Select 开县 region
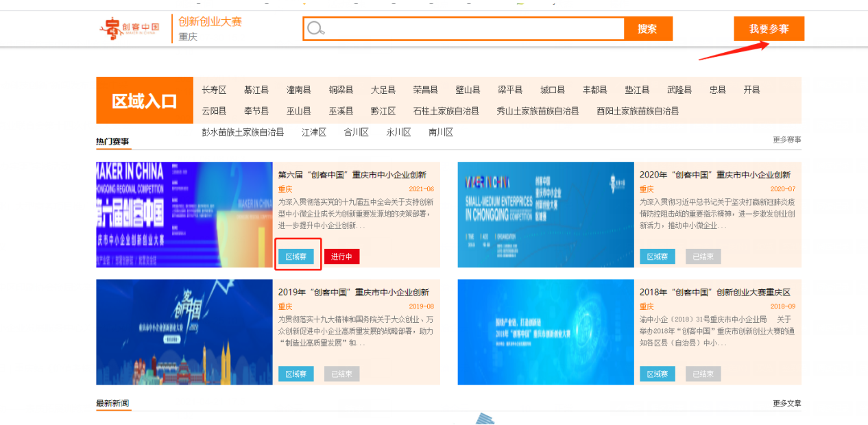The width and height of the screenshot is (868, 425). coord(752,90)
